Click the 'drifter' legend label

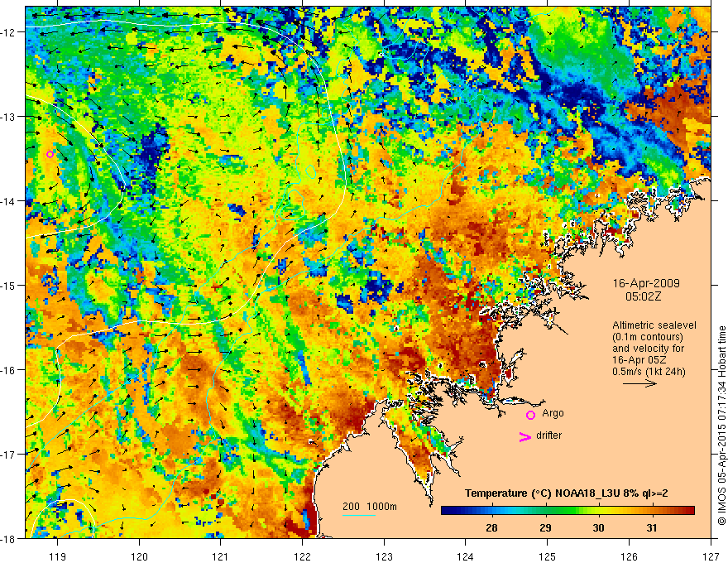pos(548,435)
